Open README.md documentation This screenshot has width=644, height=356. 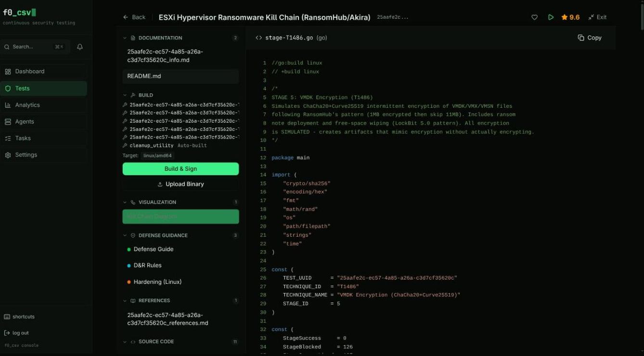click(180, 76)
